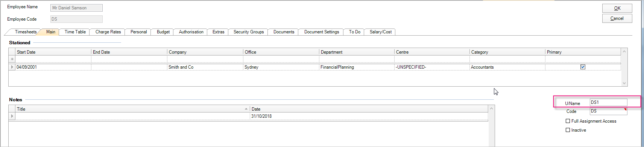Viewport: 644px width, 147px height.
Task: Open the Security Groups tab
Action: tap(249, 32)
